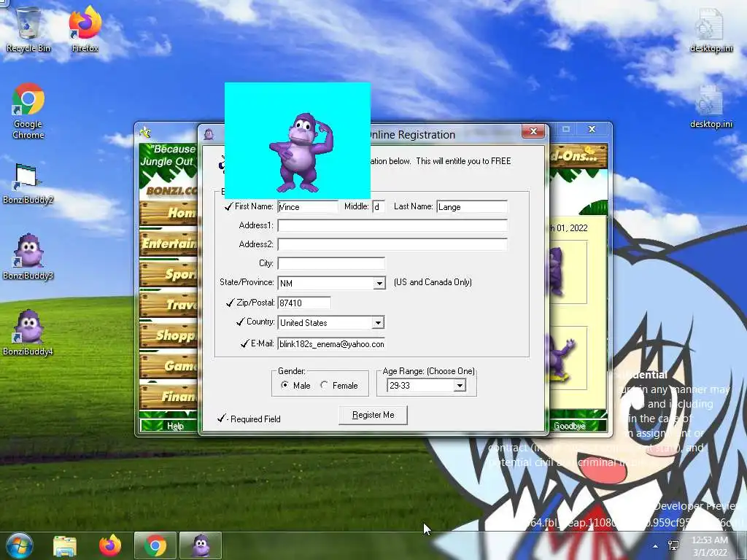Image resolution: width=747 pixels, height=560 pixels.
Task: Open File Explorer from the taskbar
Action: click(x=65, y=545)
